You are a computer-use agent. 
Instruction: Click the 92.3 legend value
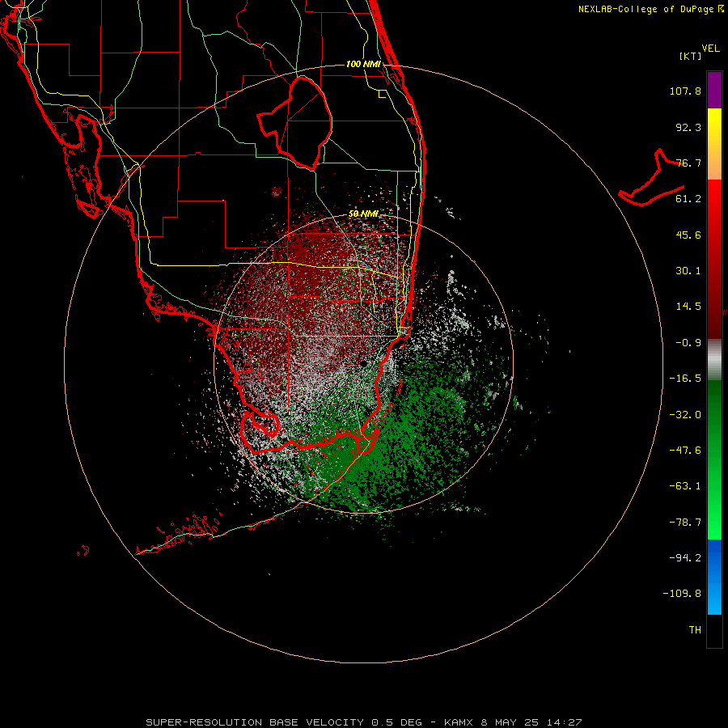[688, 127]
